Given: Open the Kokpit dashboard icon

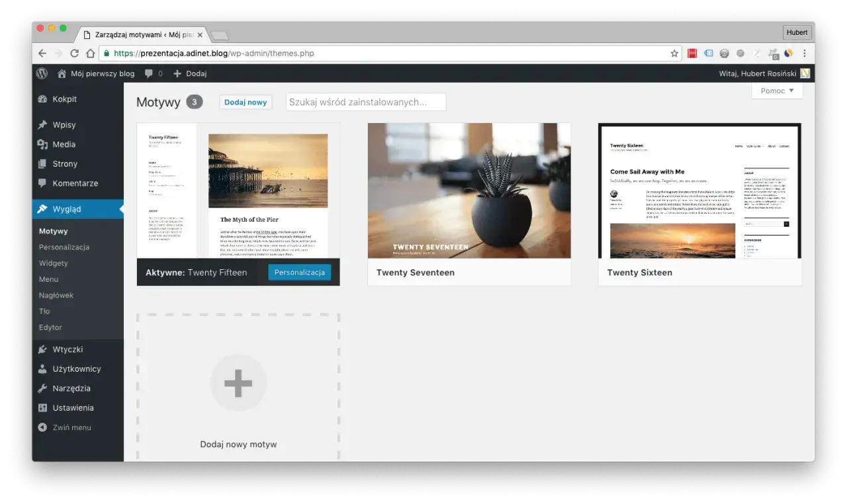Looking at the screenshot, I should 43,99.
